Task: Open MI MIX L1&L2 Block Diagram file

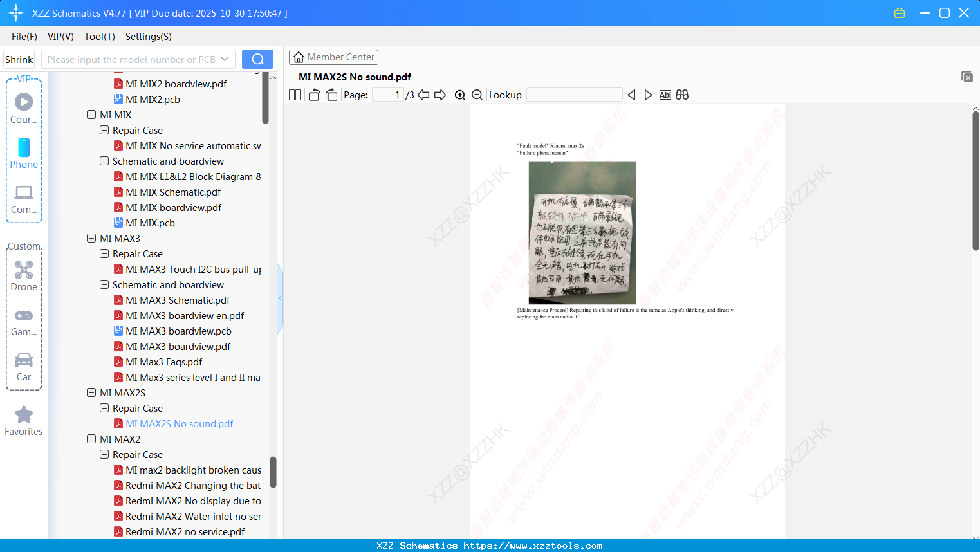Action: click(x=193, y=177)
